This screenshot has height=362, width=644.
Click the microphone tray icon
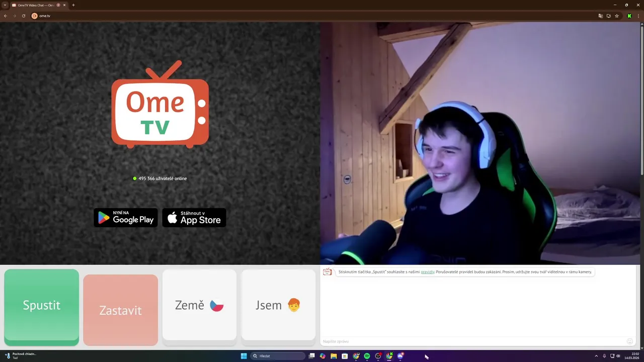pos(604,356)
